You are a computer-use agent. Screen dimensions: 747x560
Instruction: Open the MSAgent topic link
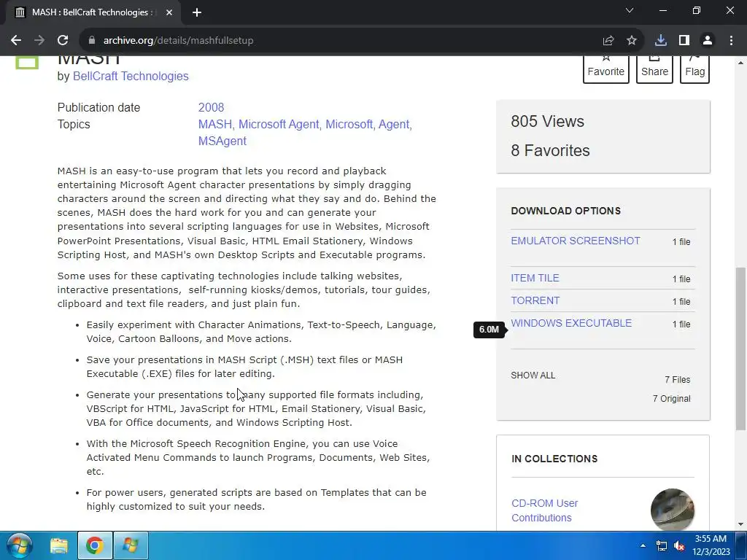pyautogui.click(x=222, y=141)
